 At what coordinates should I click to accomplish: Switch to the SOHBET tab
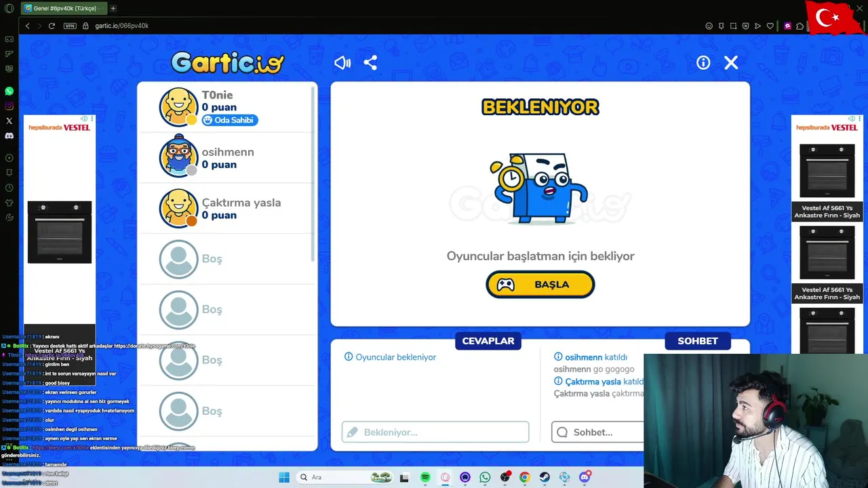pyautogui.click(x=698, y=341)
